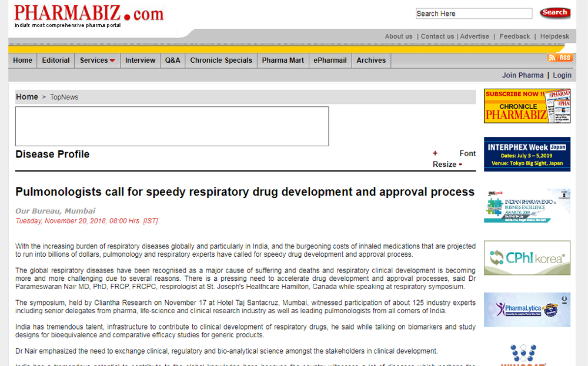Select Pharma Mart in navigation bar

(283, 61)
